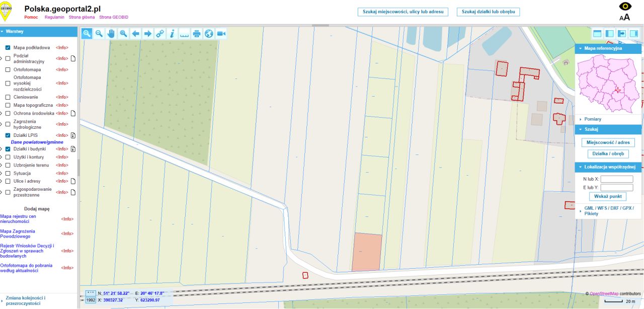The image size is (644, 309).
Task: Enable the Ortofotomapa layer checkbox
Action: coord(8,69)
